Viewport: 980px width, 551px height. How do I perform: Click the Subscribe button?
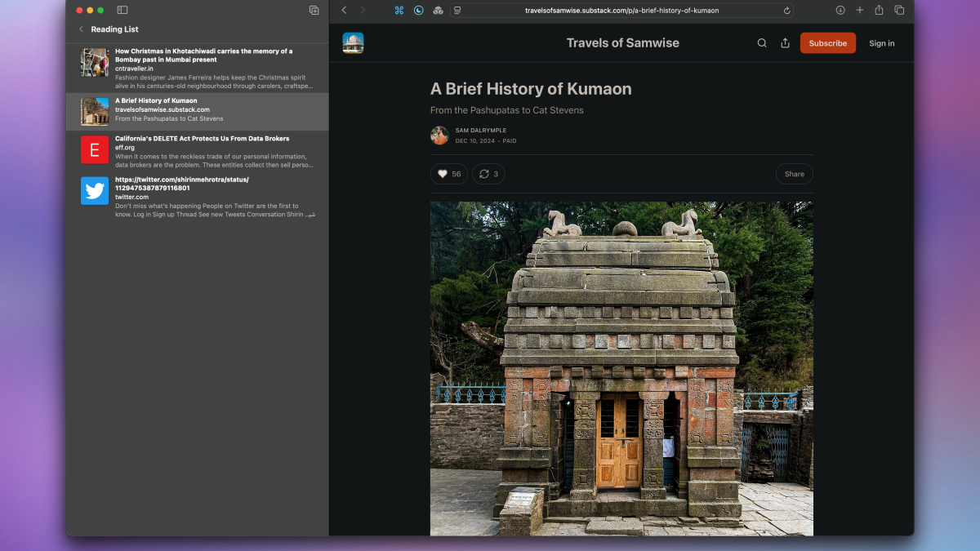827,42
